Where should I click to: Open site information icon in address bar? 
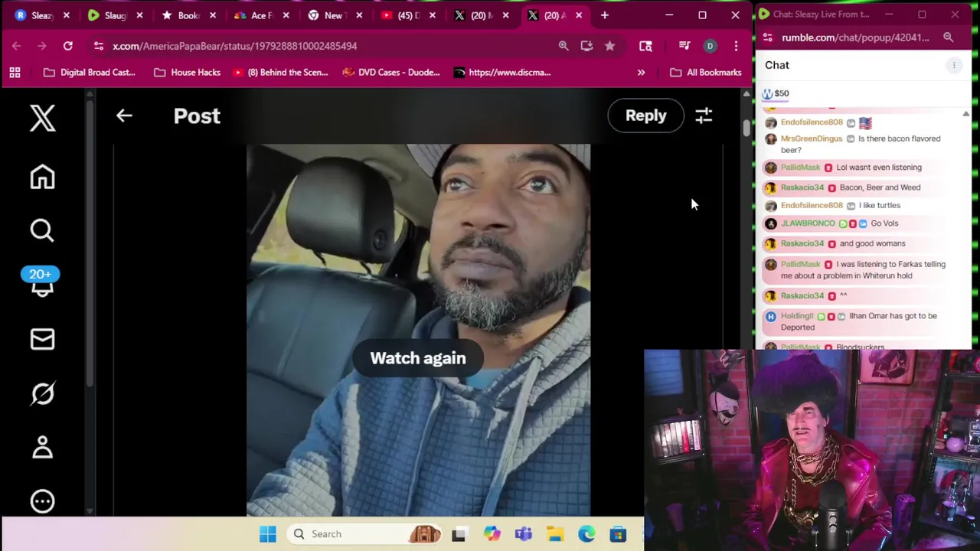[98, 46]
